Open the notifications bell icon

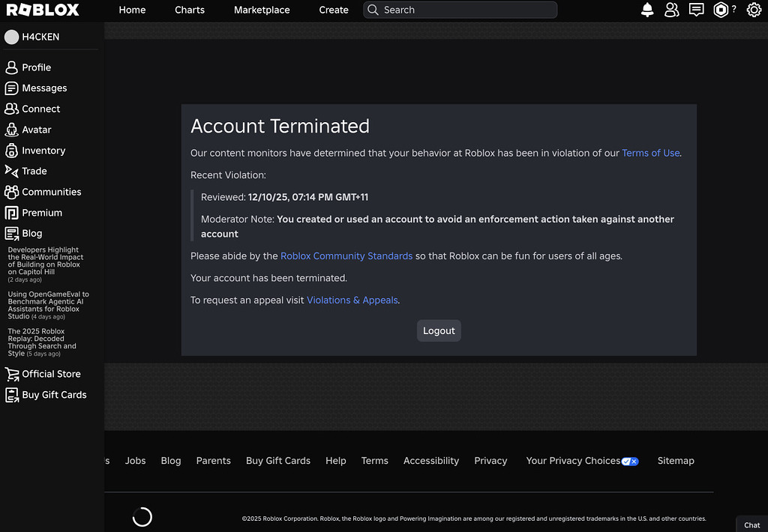[646, 10]
